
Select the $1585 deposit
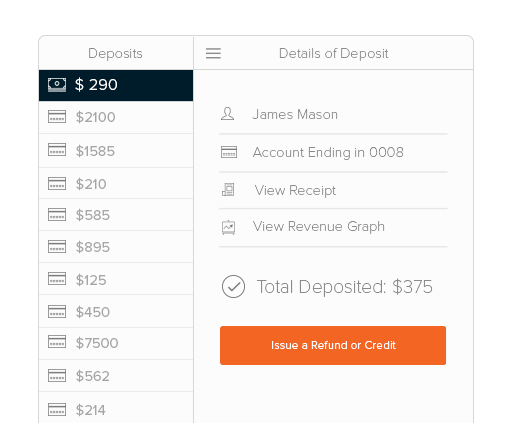coord(116,151)
